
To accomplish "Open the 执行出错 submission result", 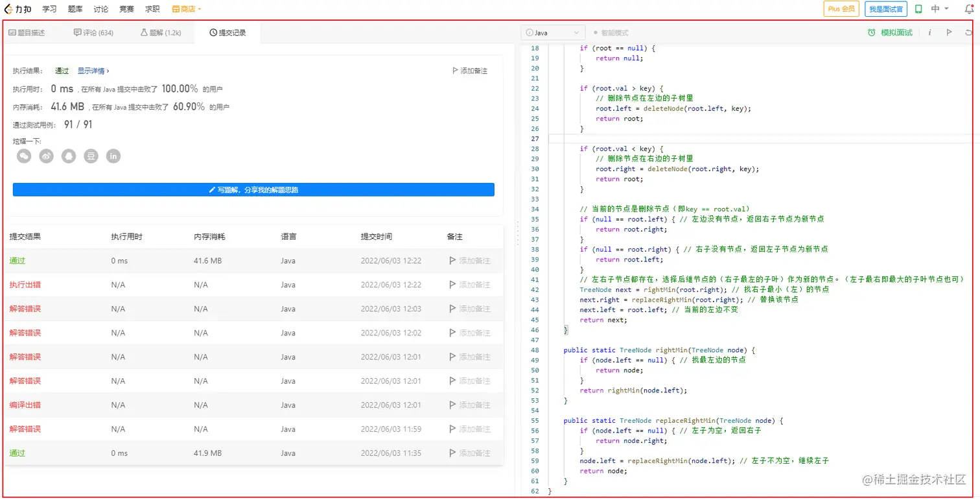I will (x=25, y=285).
